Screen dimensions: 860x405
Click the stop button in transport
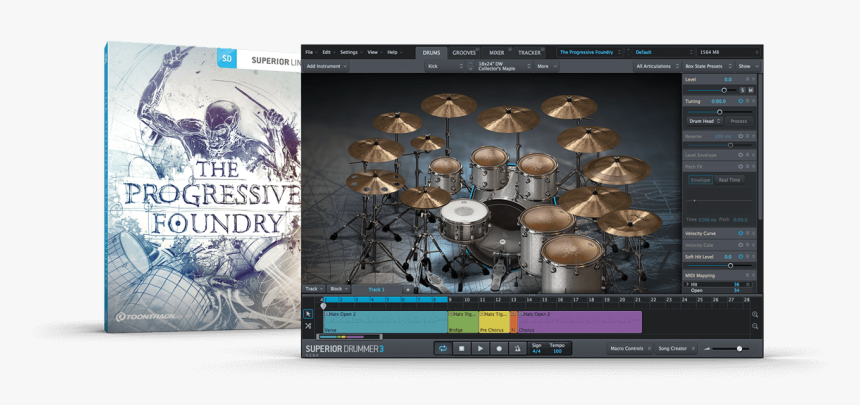click(461, 348)
